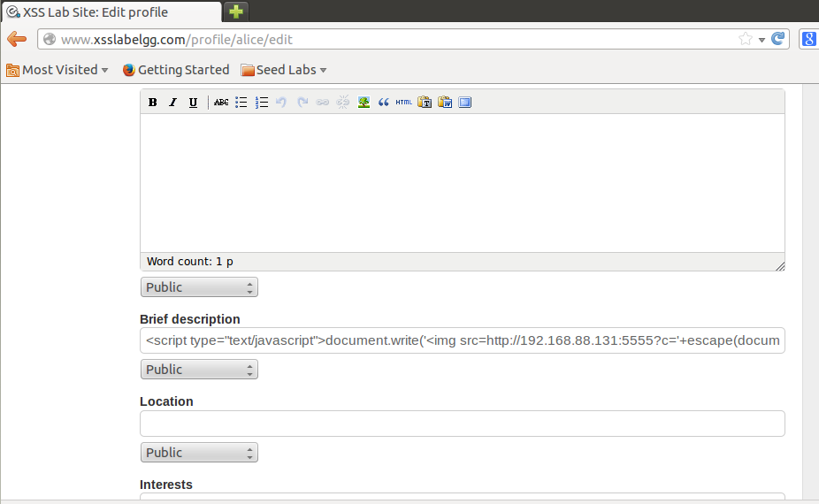This screenshot has width=819, height=504.
Task: Click the Brief description label
Action: (x=190, y=319)
